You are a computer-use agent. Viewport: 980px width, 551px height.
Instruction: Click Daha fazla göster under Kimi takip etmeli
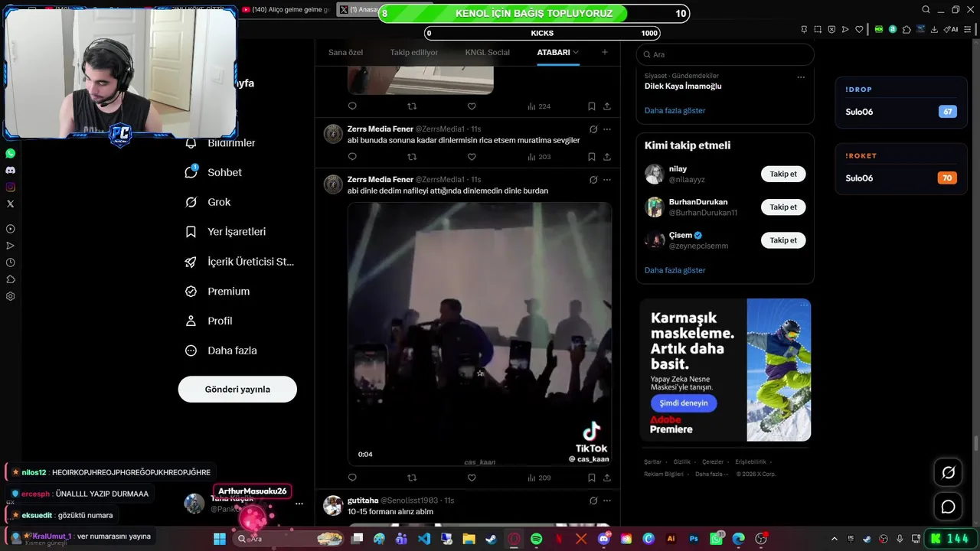675,270
